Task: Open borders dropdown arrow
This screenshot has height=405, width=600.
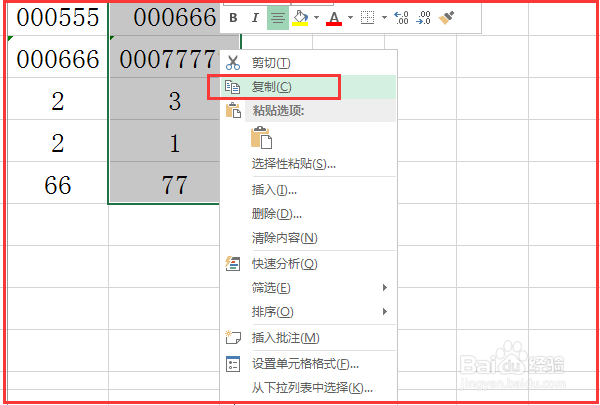Action: tap(384, 18)
